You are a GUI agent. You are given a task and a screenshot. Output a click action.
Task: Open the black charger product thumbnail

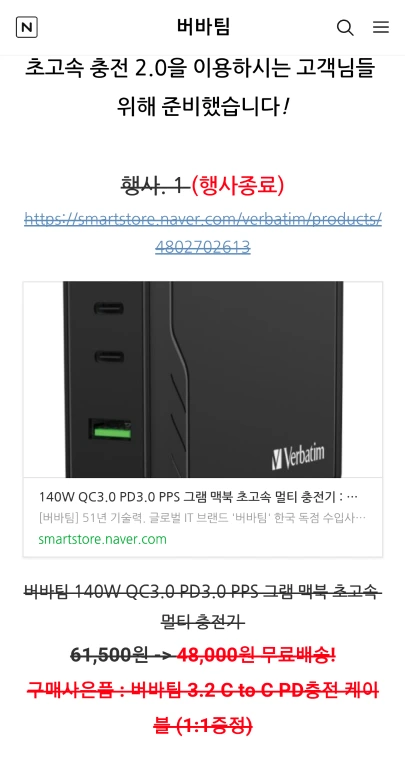click(203, 380)
